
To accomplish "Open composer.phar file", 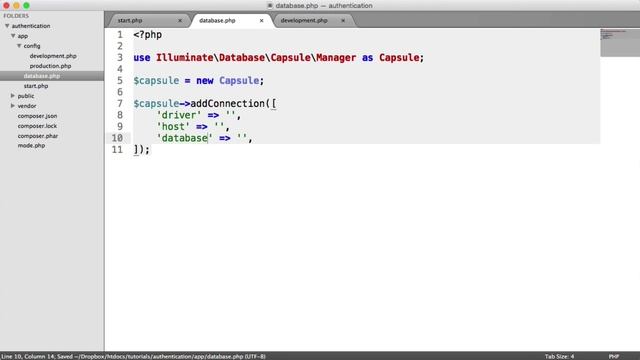I will 38,136.
